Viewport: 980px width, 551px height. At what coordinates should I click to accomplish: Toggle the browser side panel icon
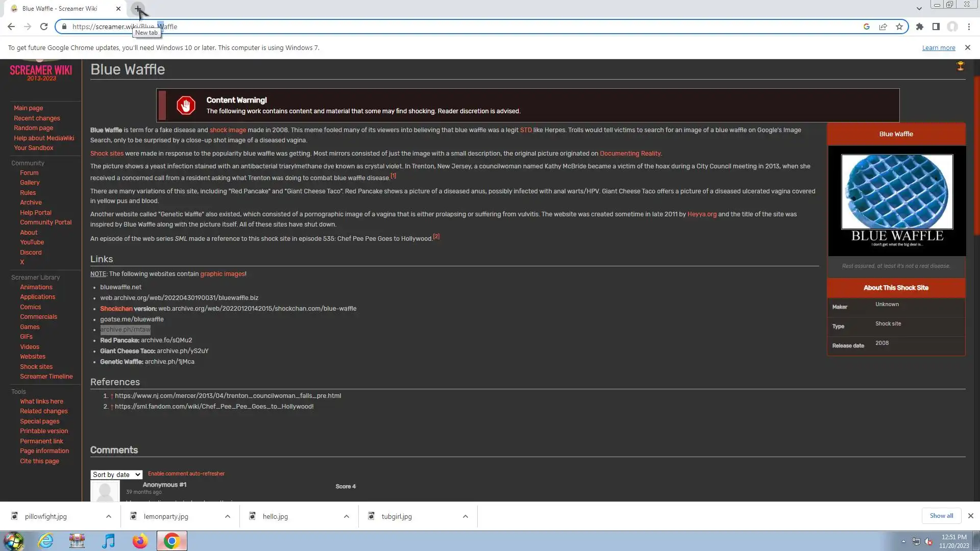click(x=936, y=27)
